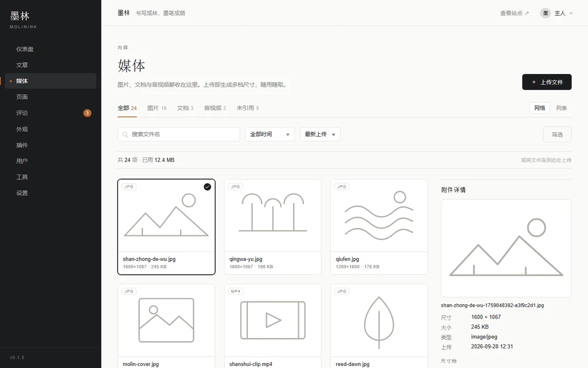Click the qingwa-yu.jpg file name
Screen dimensions: 588x368
246,259
